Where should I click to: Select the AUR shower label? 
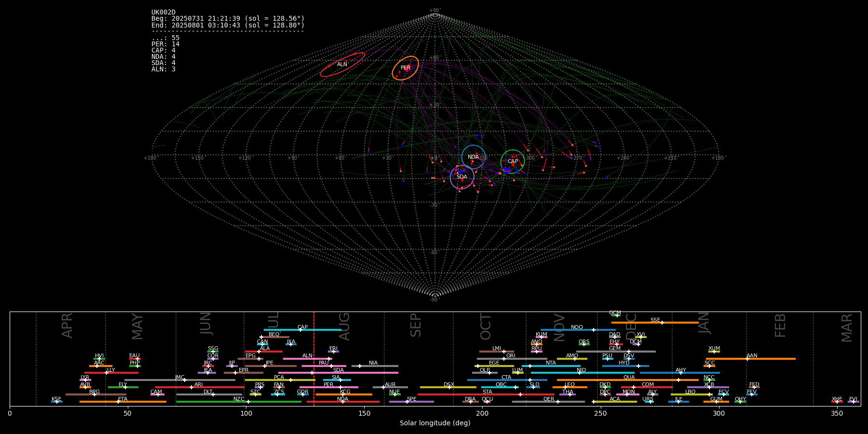(x=390, y=384)
